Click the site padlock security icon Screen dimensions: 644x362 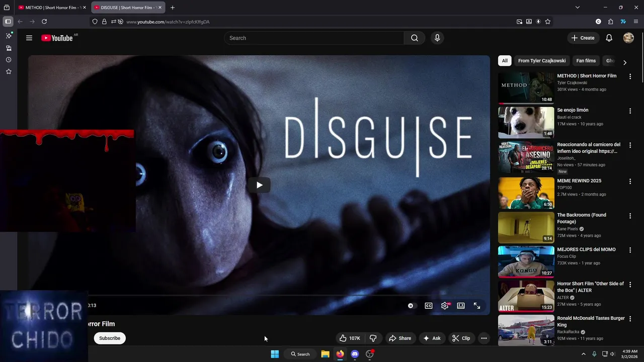pos(104,22)
